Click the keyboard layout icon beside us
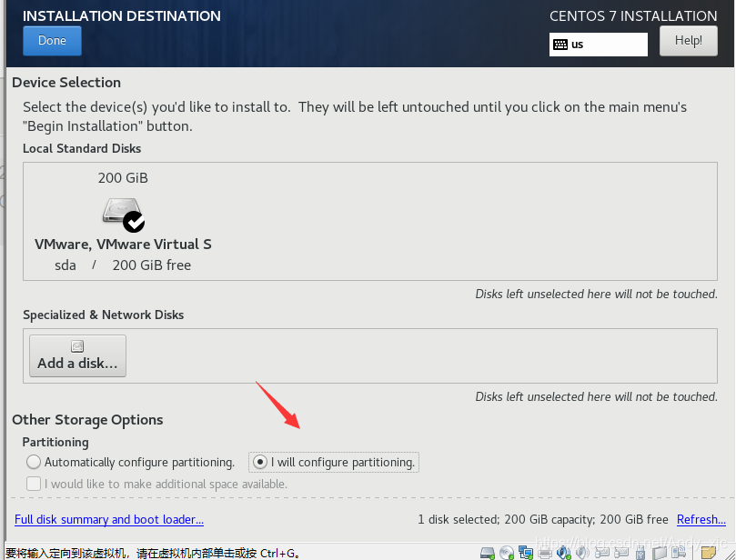The width and height of the screenshot is (736, 560). [560, 45]
